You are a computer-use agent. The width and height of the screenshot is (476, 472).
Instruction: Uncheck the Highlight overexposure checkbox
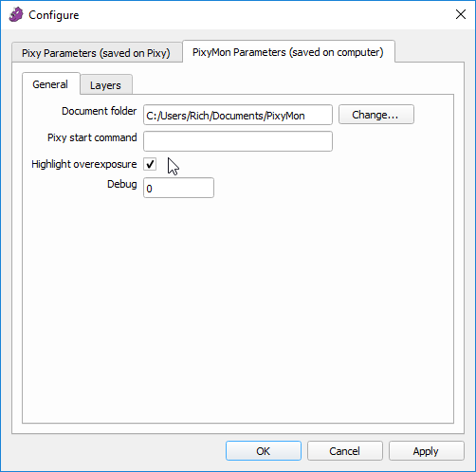150,164
